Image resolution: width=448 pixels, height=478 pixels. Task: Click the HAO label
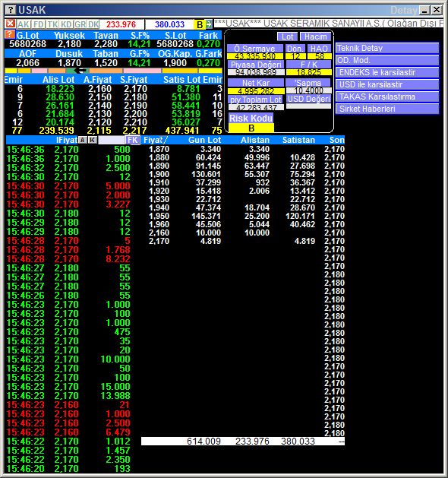pyautogui.click(x=319, y=49)
